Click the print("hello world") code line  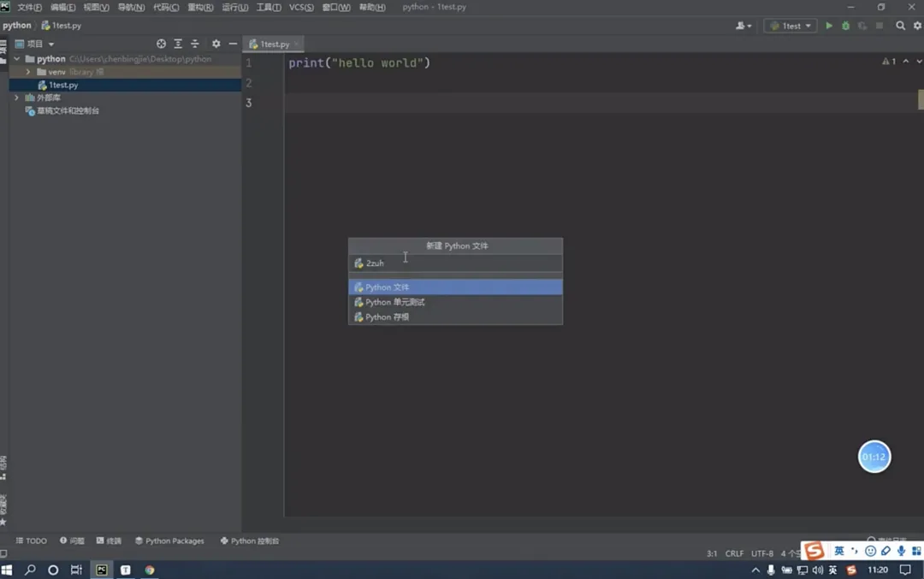(x=359, y=63)
